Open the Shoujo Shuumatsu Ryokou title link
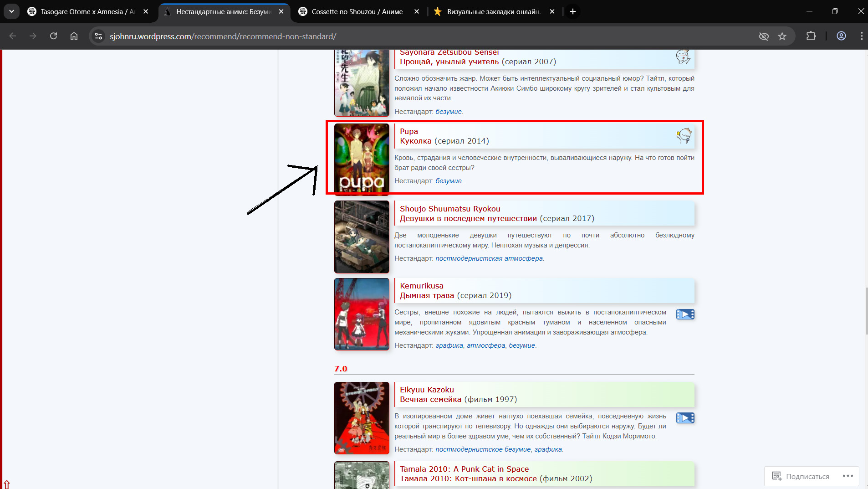This screenshot has height=489, width=868. [x=449, y=209]
